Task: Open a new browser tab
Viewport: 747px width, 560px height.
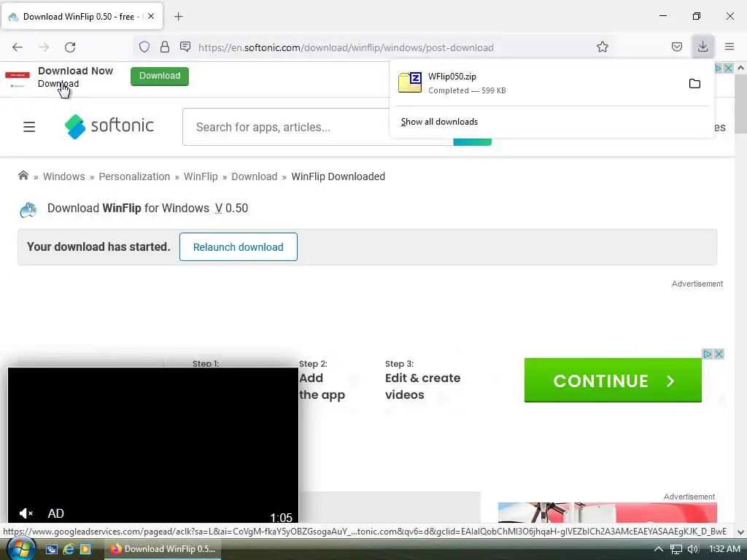Action: tap(178, 17)
